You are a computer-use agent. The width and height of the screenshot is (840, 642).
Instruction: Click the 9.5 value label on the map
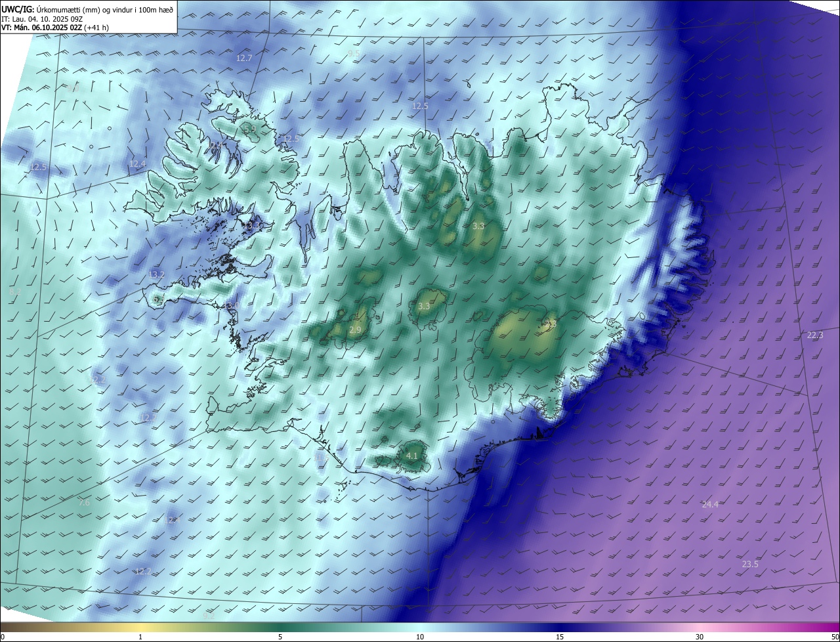pyautogui.click(x=354, y=53)
